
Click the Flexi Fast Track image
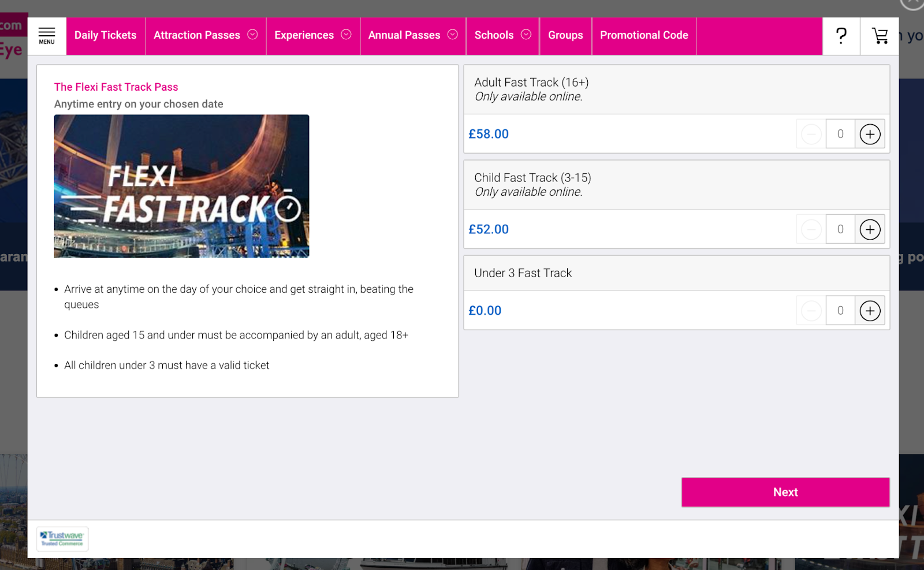[x=181, y=186]
